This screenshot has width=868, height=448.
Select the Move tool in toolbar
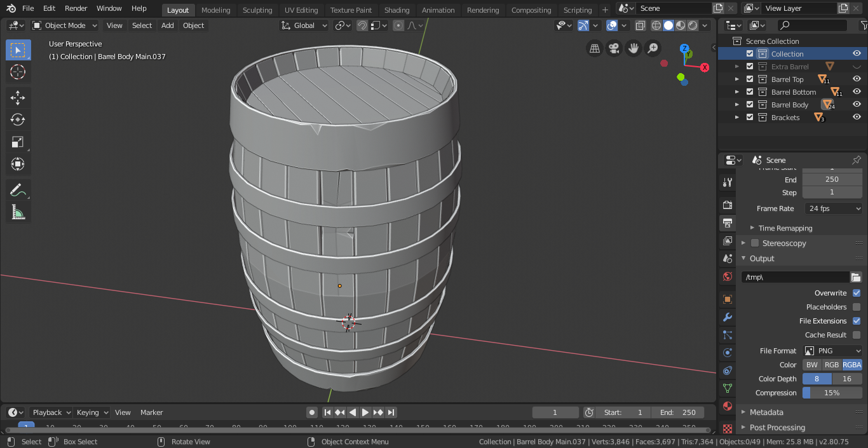coord(18,97)
